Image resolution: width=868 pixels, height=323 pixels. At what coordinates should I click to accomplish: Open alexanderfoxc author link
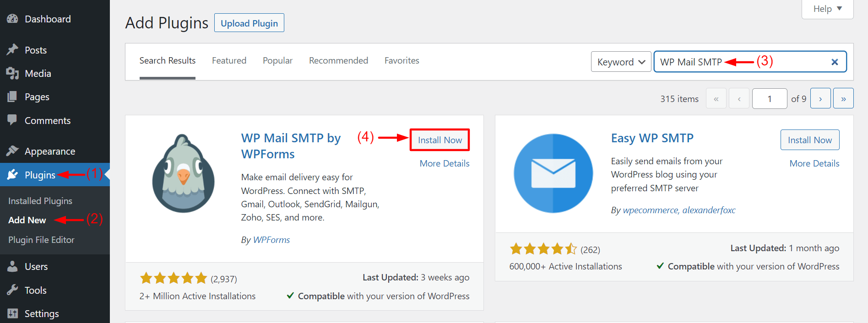tap(709, 210)
